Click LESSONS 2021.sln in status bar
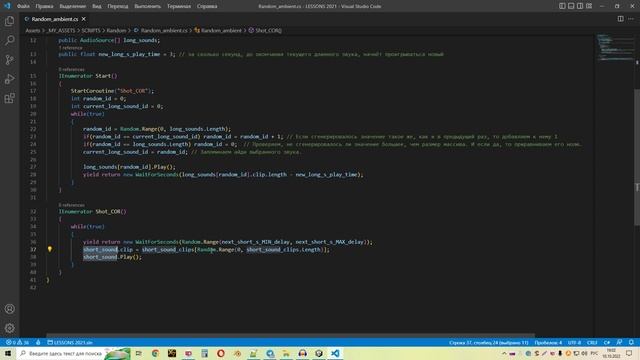The width and height of the screenshot is (640, 360). (x=70, y=342)
